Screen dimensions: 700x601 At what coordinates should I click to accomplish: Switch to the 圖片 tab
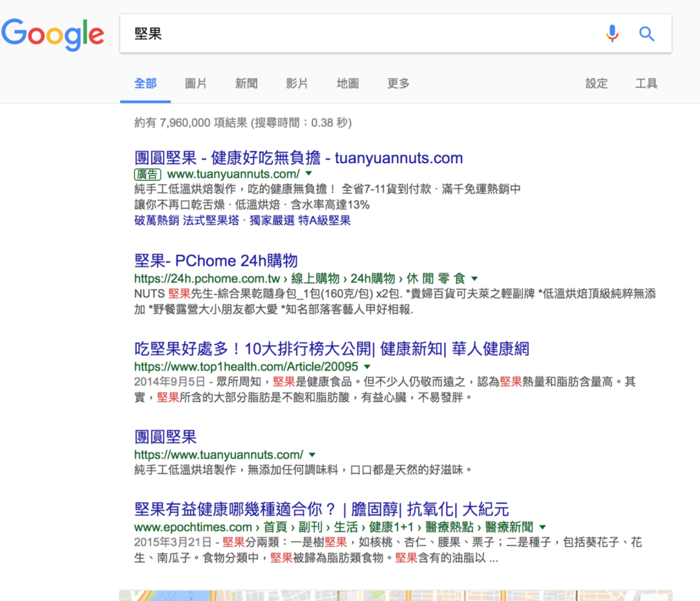[x=196, y=84]
